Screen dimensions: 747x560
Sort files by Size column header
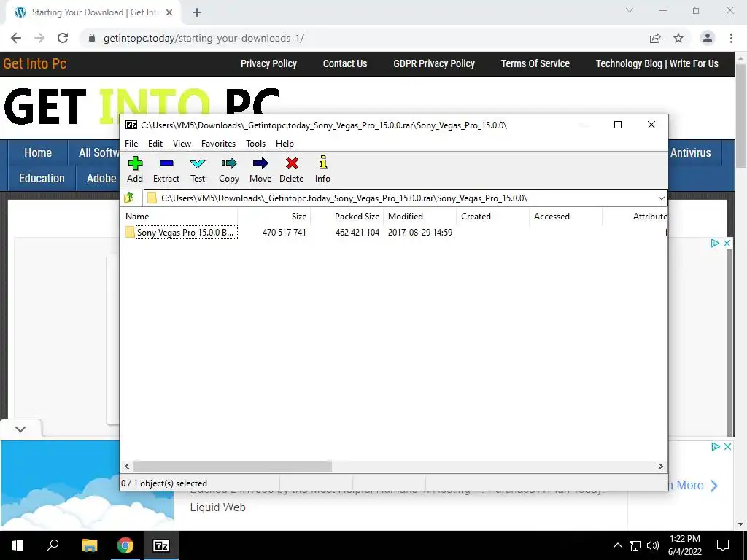point(274,216)
